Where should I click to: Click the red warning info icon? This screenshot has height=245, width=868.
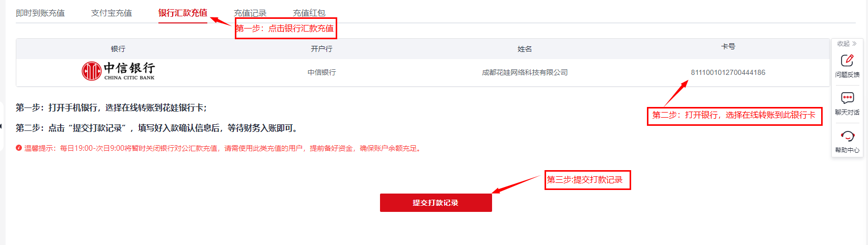19,148
